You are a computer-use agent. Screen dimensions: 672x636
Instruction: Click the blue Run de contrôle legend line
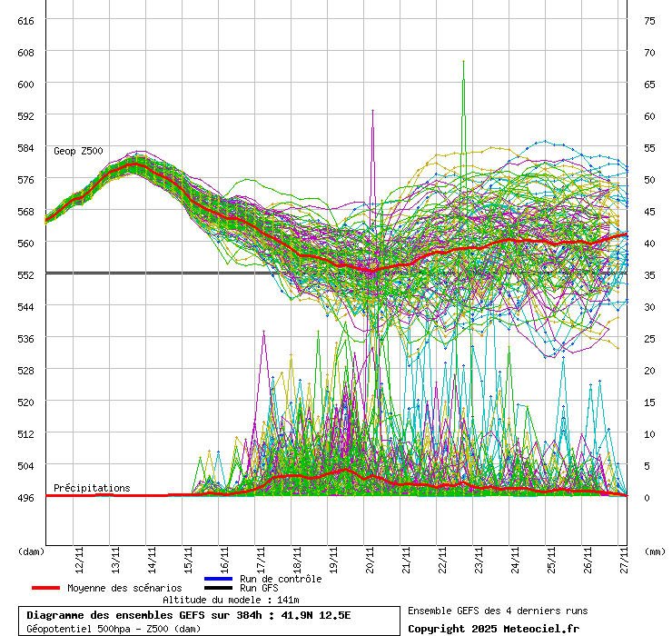click(219, 579)
